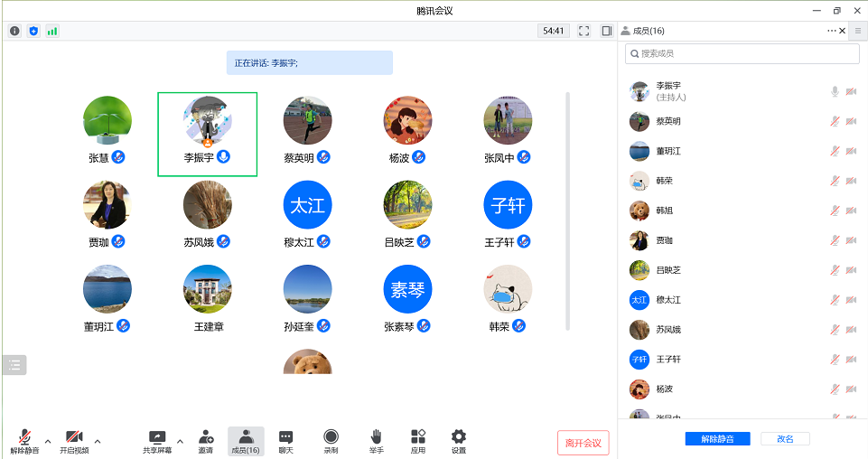Image resolution: width=868 pixels, height=459 pixels.
Task: Open the 聊天 chat panel
Action: click(285, 441)
